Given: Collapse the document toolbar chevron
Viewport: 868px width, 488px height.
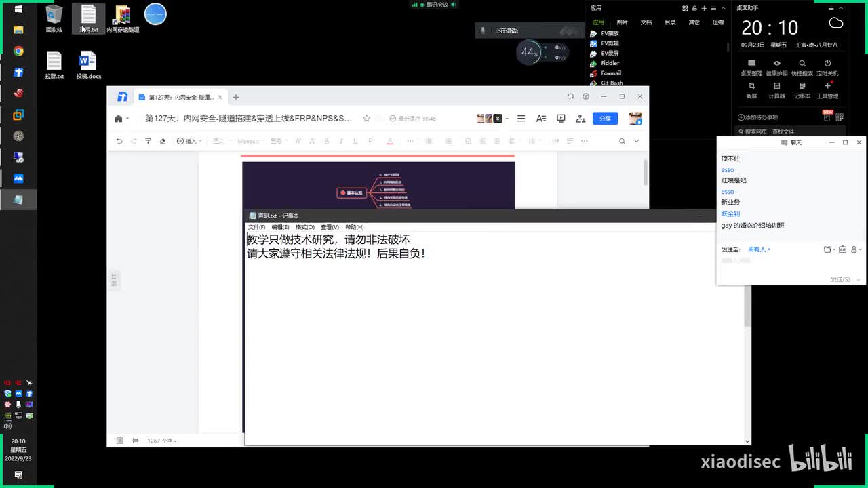Looking at the screenshot, I should tap(636, 141).
